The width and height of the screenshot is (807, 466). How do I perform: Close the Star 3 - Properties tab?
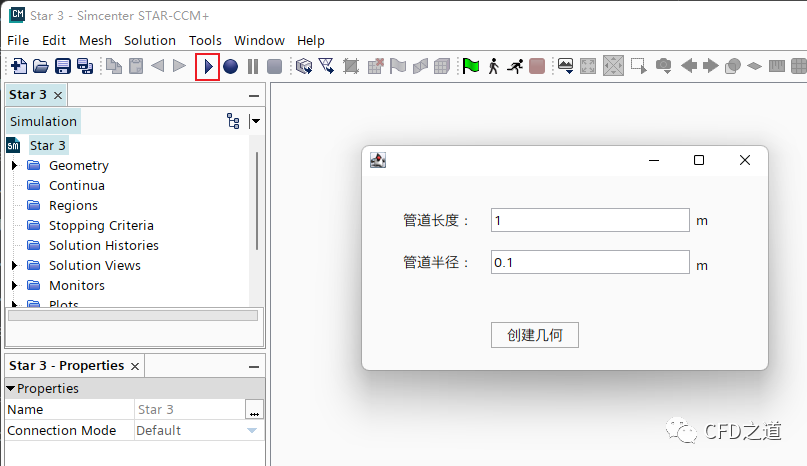pos(135,366)
